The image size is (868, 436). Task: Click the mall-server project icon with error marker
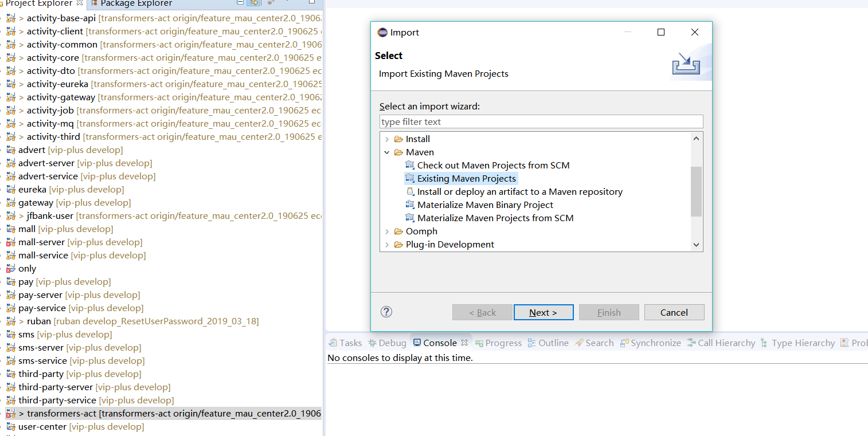point(11,242)
